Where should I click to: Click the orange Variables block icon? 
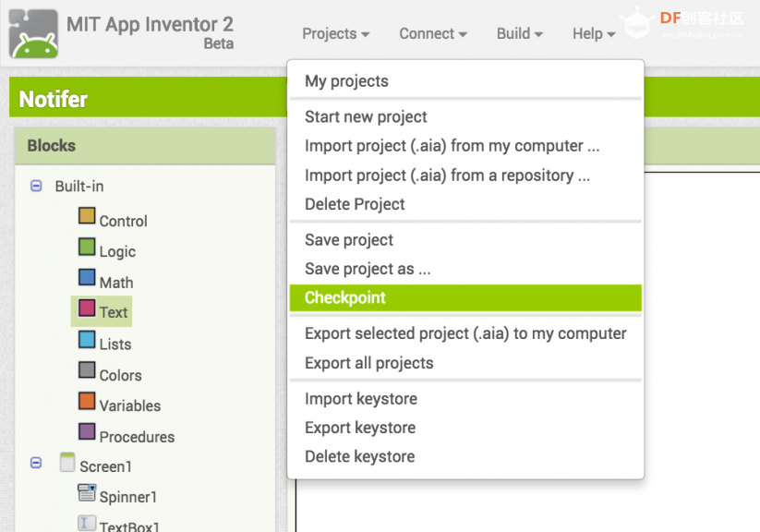(x=87, y=401)
